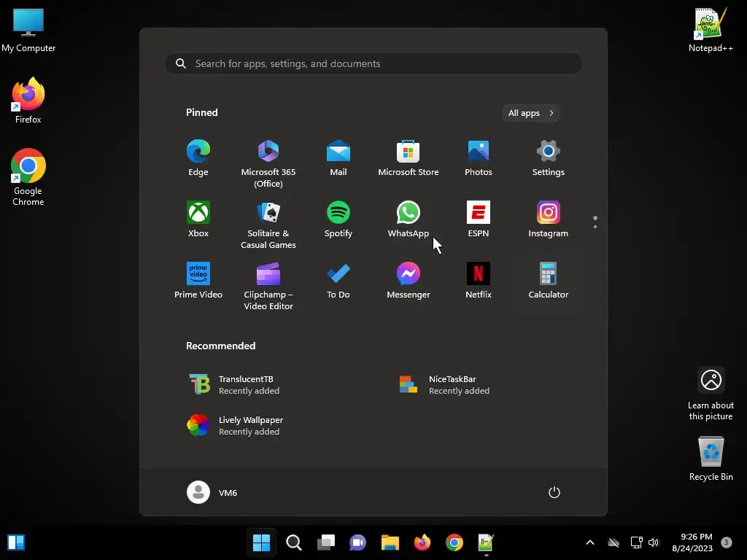Select the Firefox desktop shortcut

(28, 101)
